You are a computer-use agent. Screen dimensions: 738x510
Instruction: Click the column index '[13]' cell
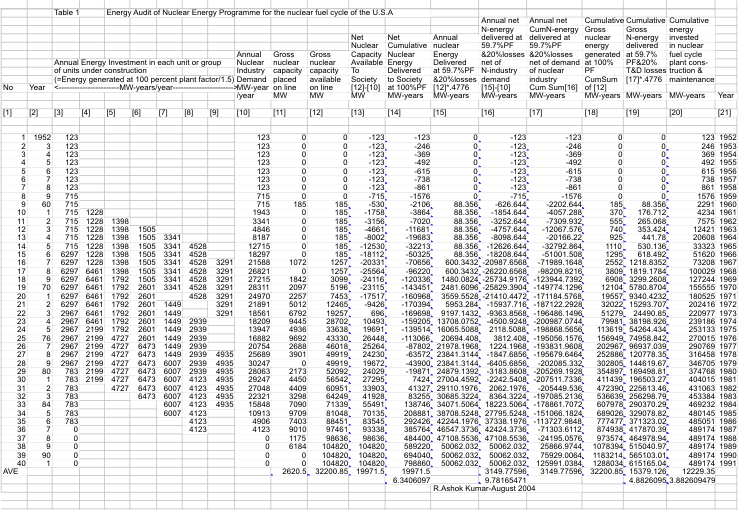pyautogui.click(x=358, y=112)
